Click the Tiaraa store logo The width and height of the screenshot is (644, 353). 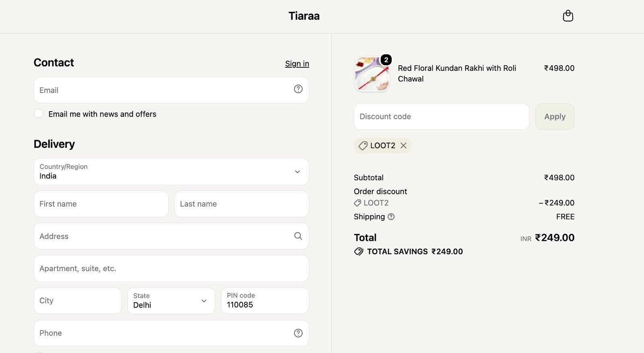coord(304,16)
